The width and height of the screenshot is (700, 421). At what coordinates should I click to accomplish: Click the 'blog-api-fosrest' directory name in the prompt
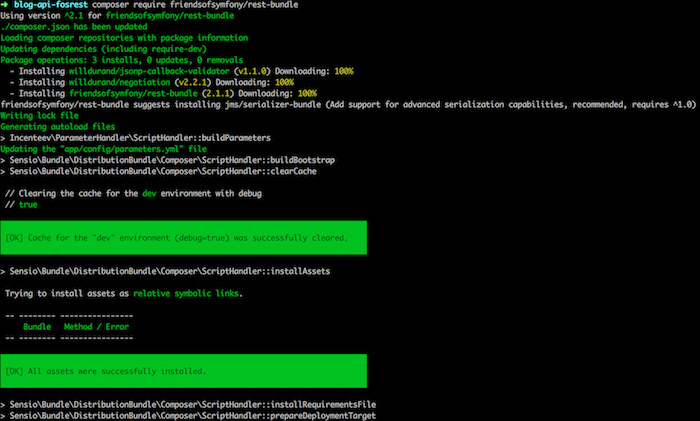point(51,4)
